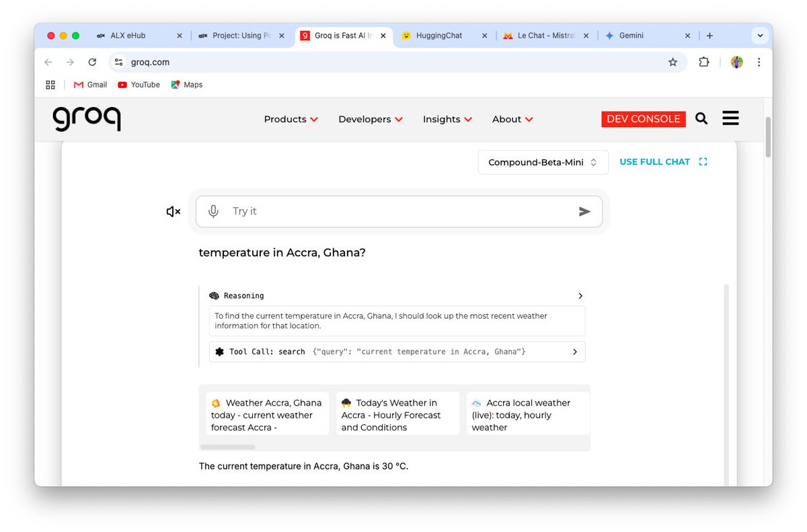807x532 pixels.
Task: Click the groq.com address bar
Action: tap(397, 62)
